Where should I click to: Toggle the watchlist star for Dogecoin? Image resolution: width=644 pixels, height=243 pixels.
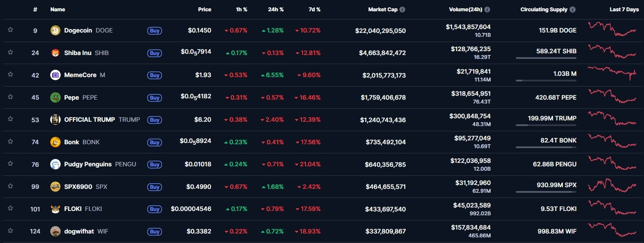click(x=10, y=30)
